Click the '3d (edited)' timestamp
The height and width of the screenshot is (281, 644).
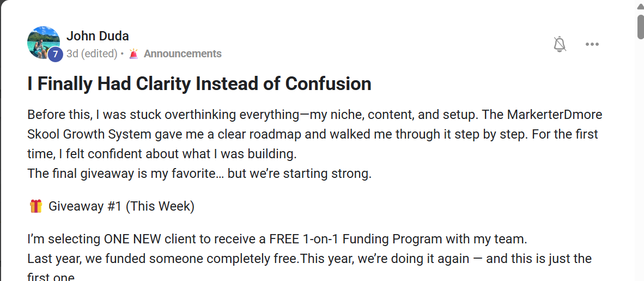92,53
